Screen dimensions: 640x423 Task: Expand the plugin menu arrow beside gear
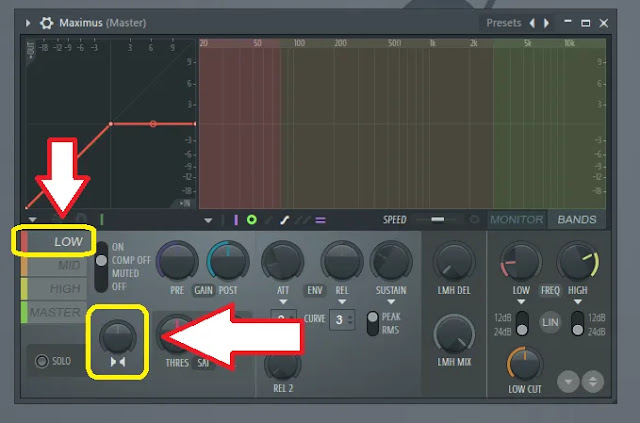click(x=28, y=23)
